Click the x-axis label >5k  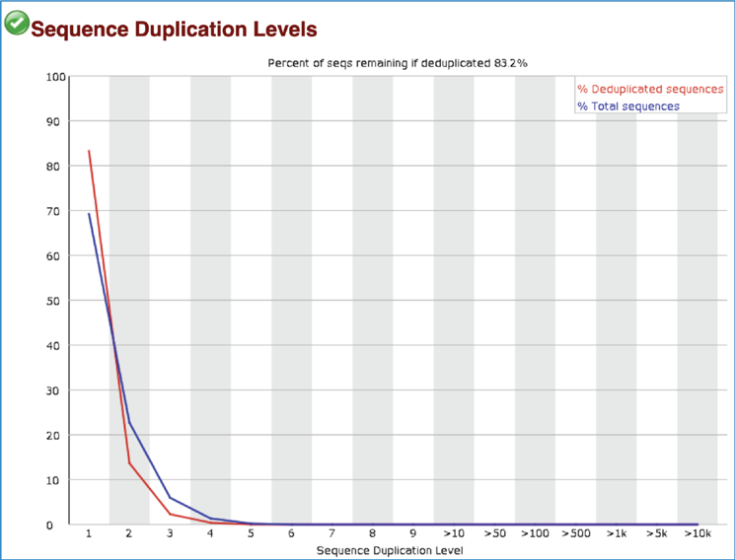coord(657,533)
